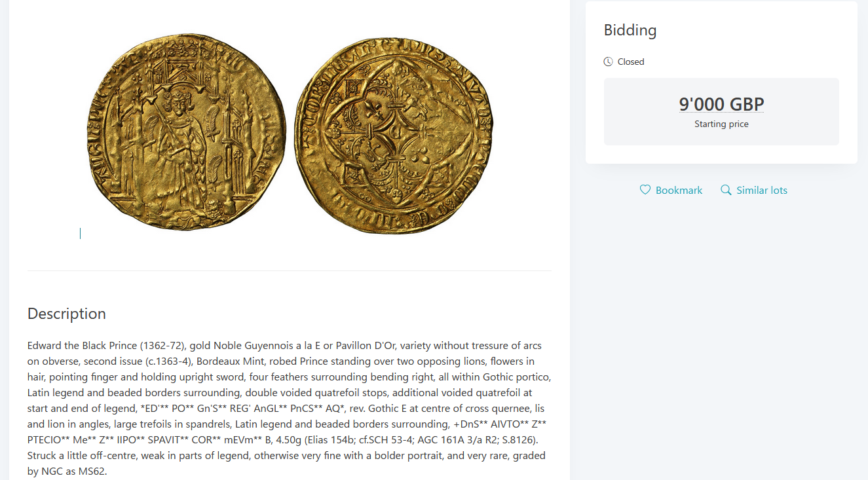
Task: Open the obverse coin image on left
Action: 186,132
